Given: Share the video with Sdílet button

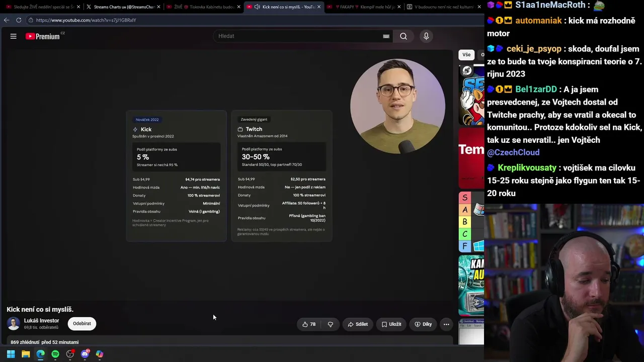Looking at the screenshot, I should click(358, 324).
